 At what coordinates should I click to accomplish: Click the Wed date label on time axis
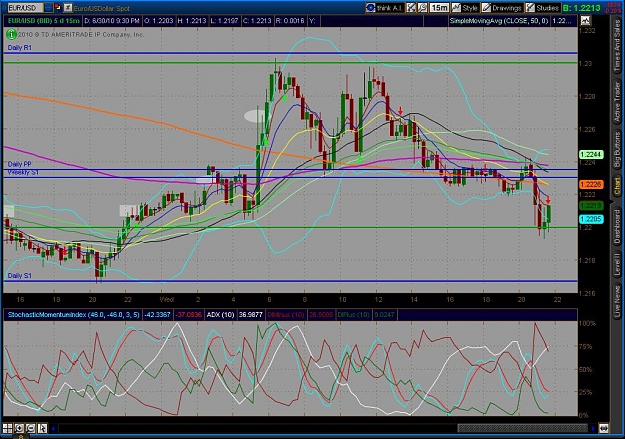[x=167, y=299]
